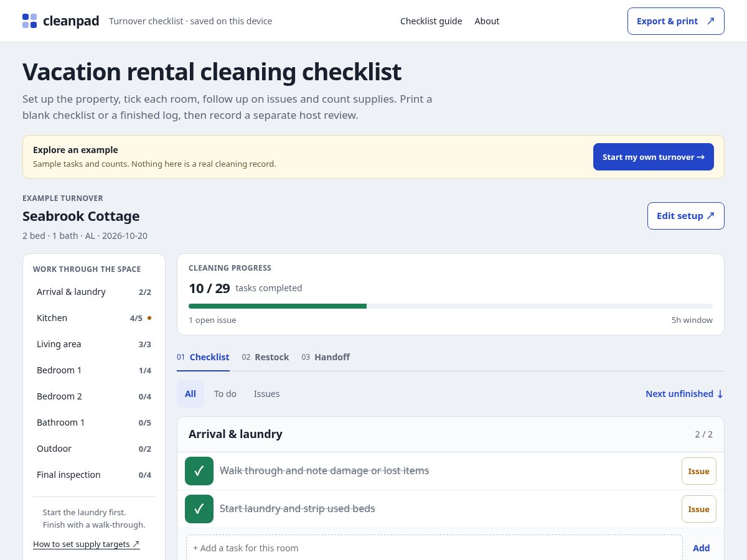Focus the Add a task for this room field
The width and height of the screenshot is (747, 560).
click(x=435, y=548)
